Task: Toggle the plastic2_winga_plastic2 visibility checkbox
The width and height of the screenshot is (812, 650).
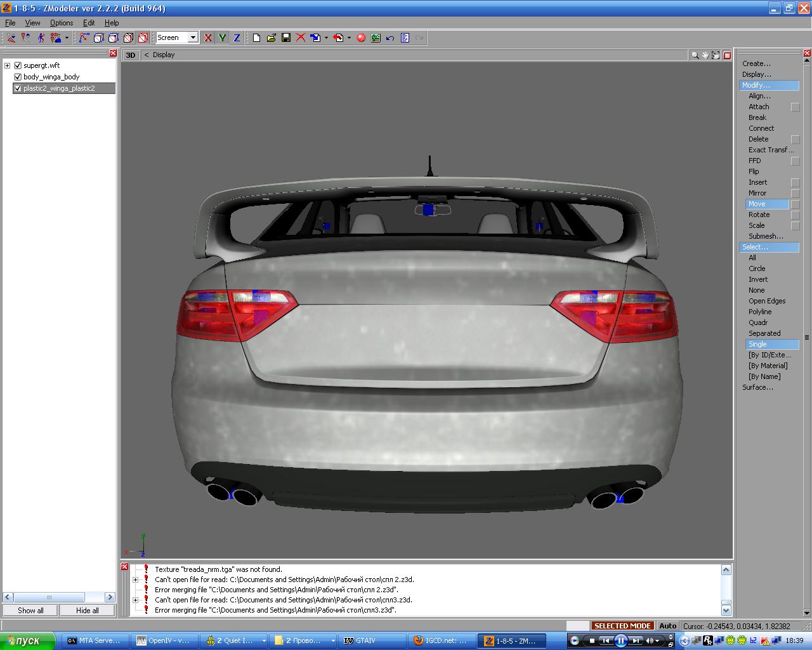Action: [18, 88]
